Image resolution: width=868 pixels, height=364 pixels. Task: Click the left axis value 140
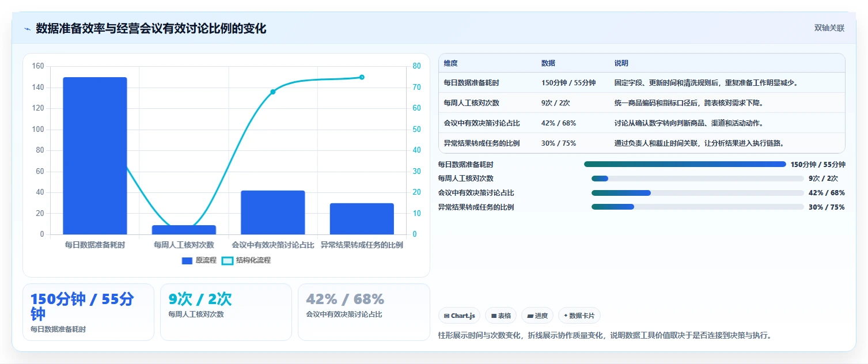(x=38, y=88)
